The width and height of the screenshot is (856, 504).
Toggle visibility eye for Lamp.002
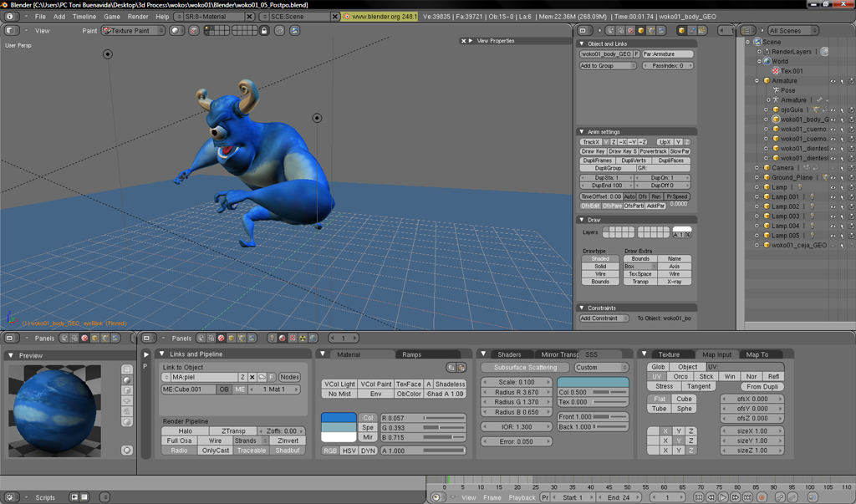pos(833,206)
